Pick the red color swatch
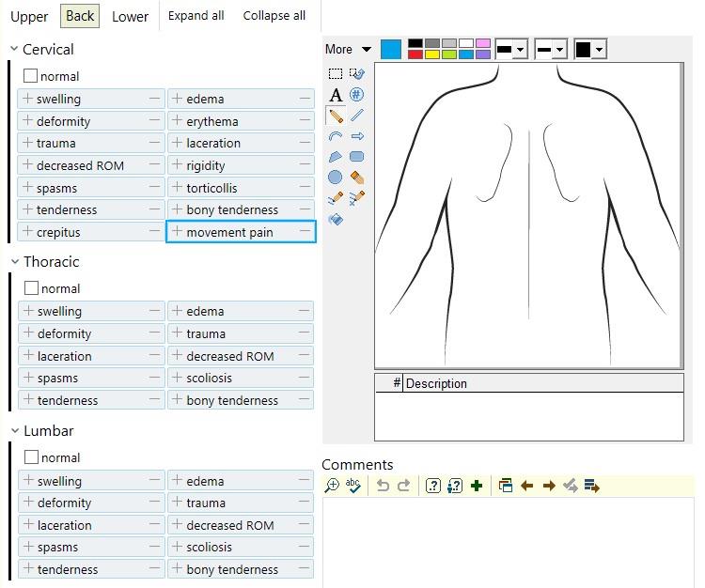This screenshot has width=705, height=588. coord(415,54)
